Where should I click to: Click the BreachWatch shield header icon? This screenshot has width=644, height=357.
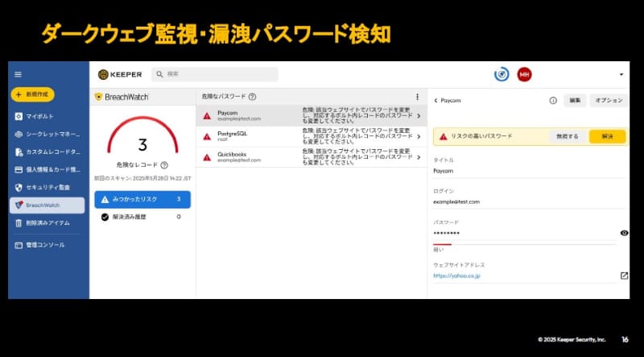[x=98, y=97]
